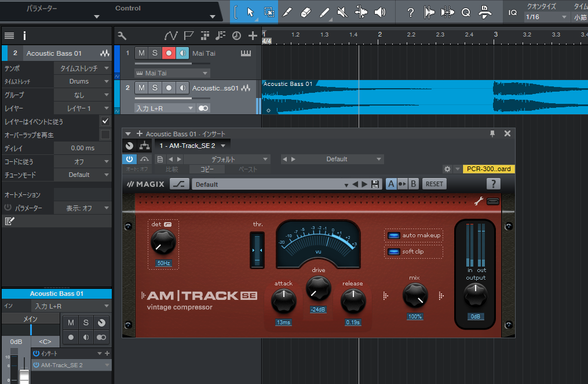Open MAGIX plugin wrench settings icon

(x=479, y=201)
